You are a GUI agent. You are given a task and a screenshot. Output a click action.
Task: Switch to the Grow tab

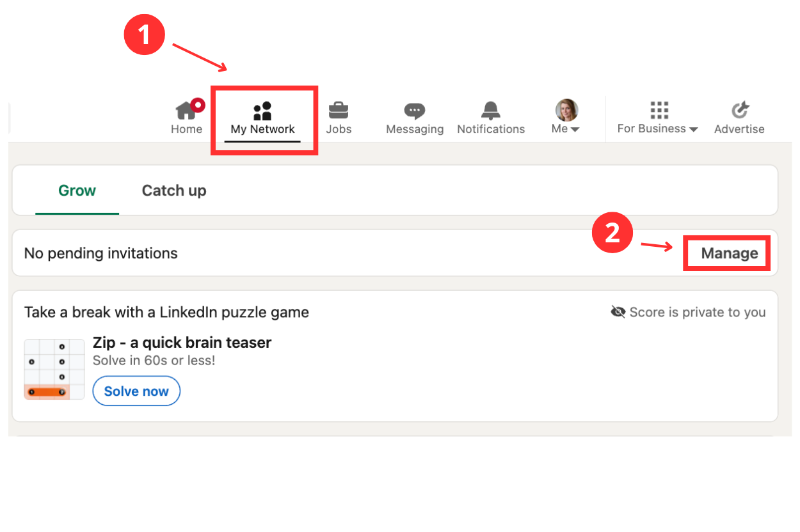tap(77, 191)
